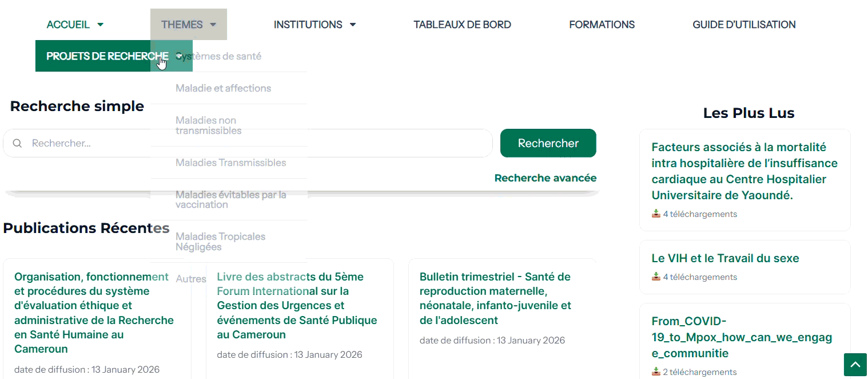Expand the ACCUEIL dropdown arrow
The image size is (868, 379).
[101, 25]
